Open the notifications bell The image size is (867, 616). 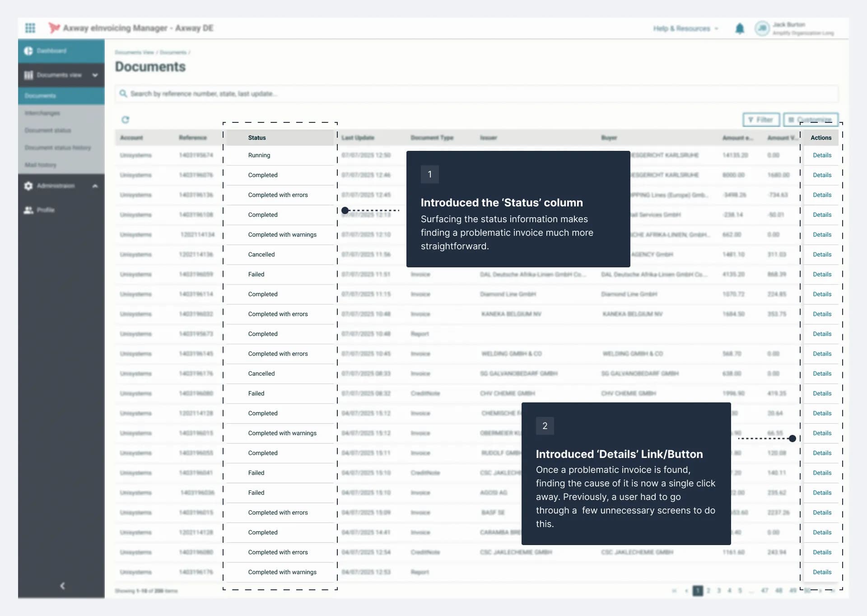click(740, 29)
